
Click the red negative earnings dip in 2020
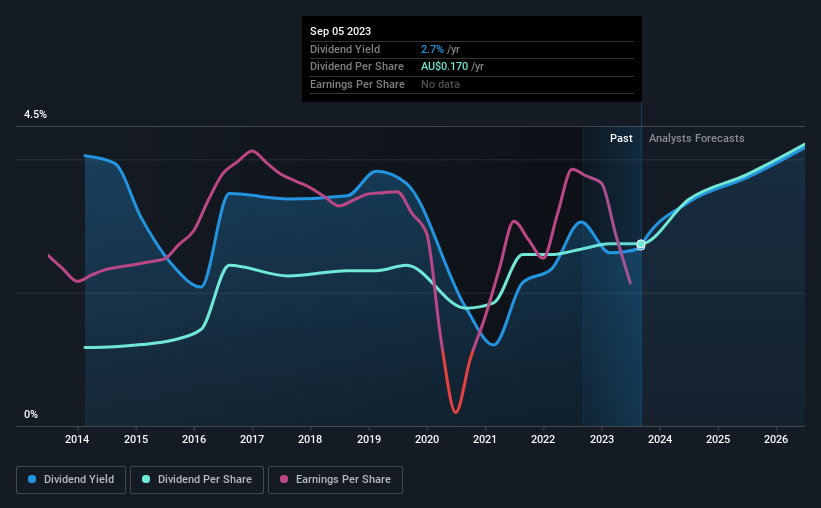pos(455,410)
